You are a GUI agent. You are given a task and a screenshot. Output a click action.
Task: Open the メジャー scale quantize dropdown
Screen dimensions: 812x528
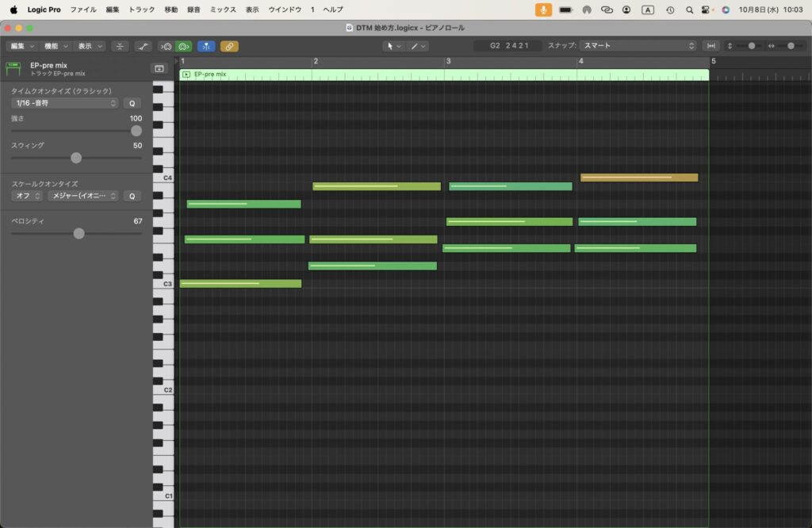82,196
